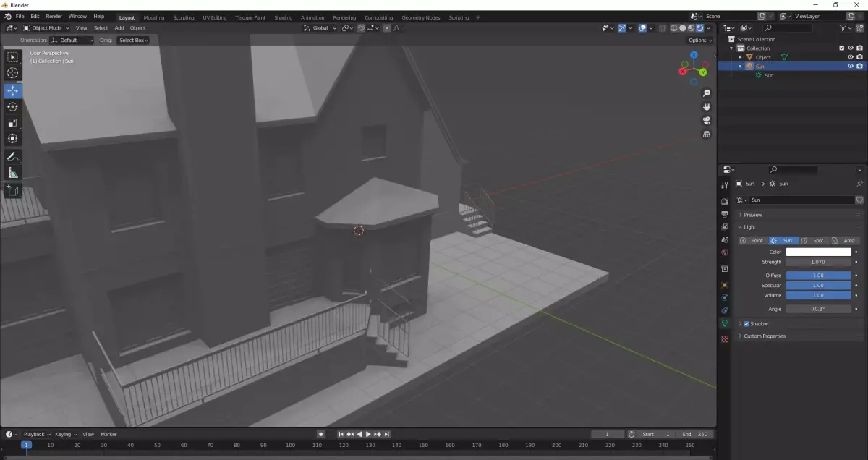
Task: Hide the Sun object with its eye icon
Action: pos(851,66)
